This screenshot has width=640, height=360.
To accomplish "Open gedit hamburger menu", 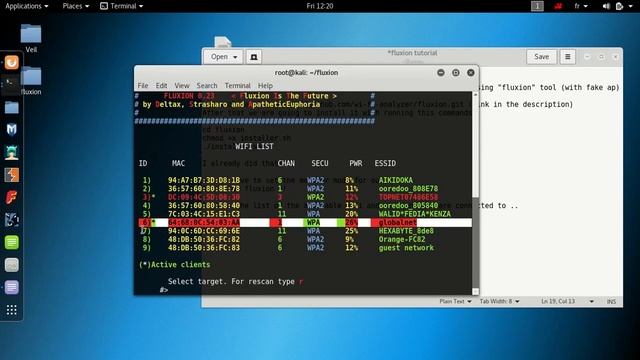I will (567, 57).
